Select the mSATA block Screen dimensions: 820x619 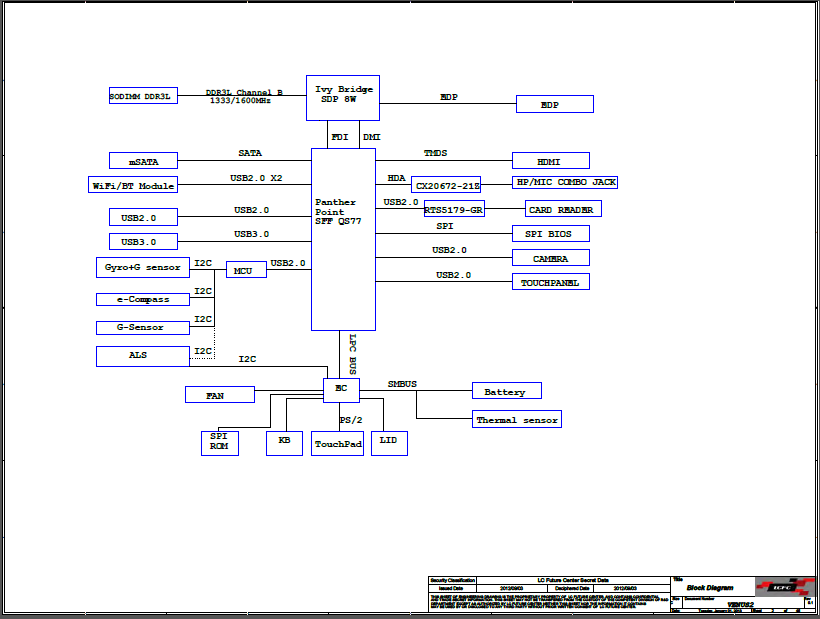[x=143, y=161]
